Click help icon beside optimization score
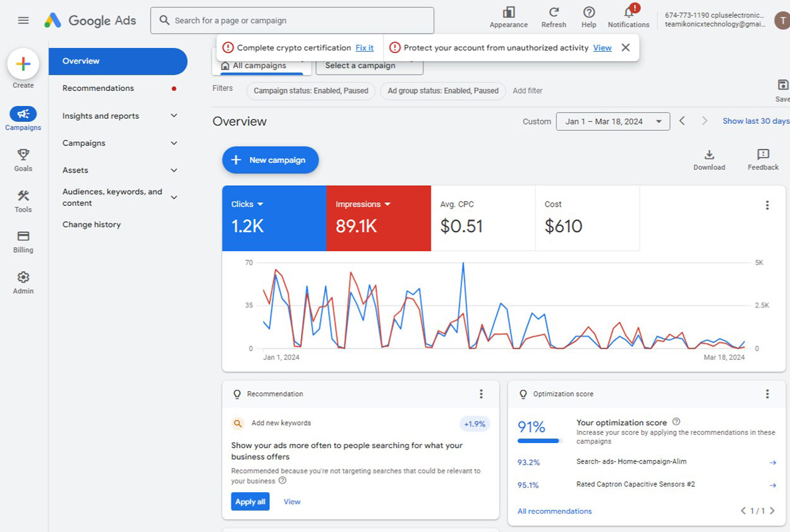The image size is (790, 532). (676, 422)
